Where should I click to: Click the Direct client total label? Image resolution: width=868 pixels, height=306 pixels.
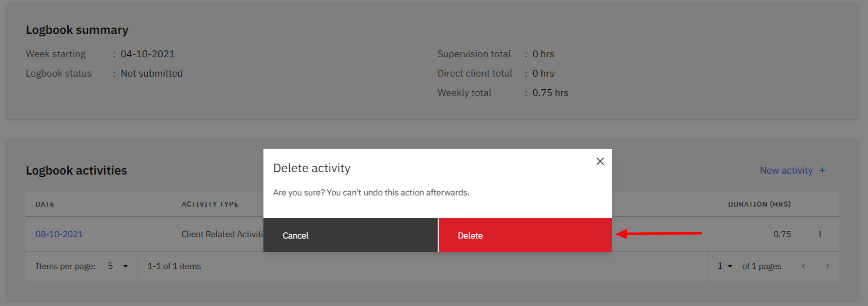(475, 73)
